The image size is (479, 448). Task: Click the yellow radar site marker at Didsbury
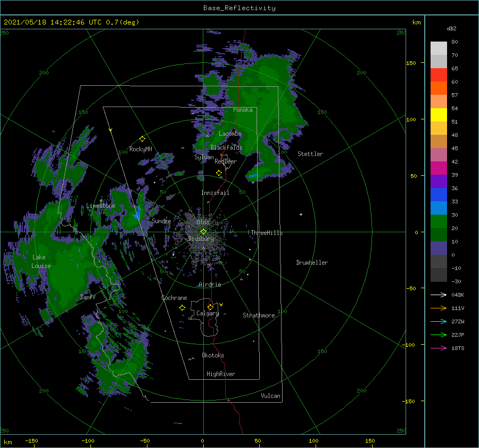(x=203, y=232)
